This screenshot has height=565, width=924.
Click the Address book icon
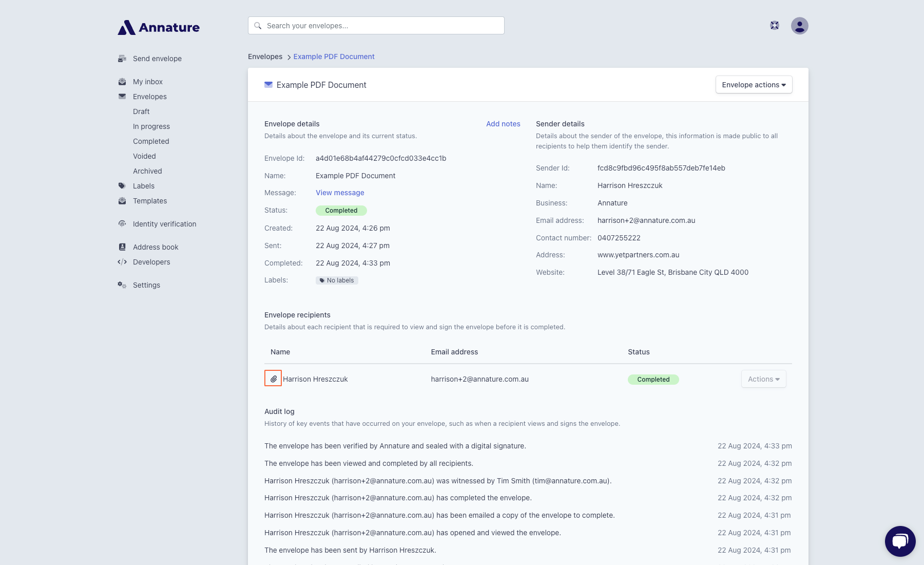tap(122, 247)
